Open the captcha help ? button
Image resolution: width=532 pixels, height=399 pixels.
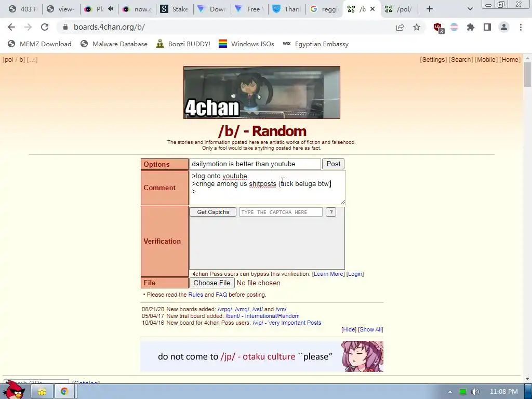pyautogui.click(x=331, y=212)
